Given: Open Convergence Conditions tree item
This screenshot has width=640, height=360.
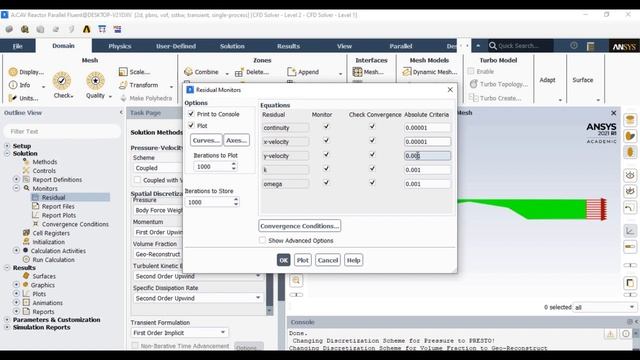Looking at the screenshot, I should 75,224.
